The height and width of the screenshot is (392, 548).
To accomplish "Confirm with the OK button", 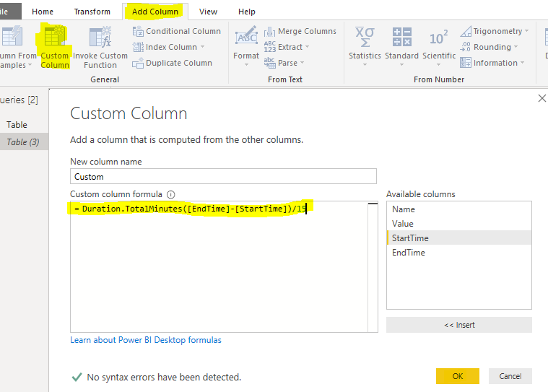I will [458, 376].
